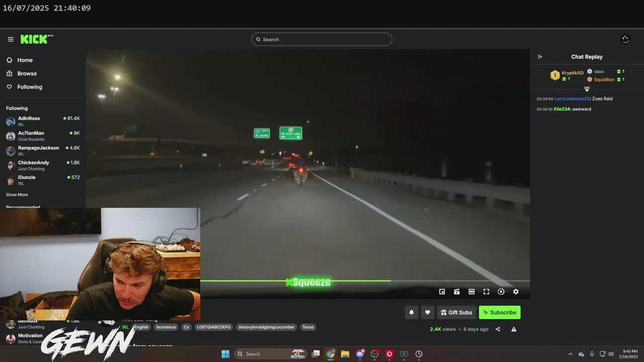This screenshot has width=644, height=362.
Task: Click the Cx tag
Action: 186,327
